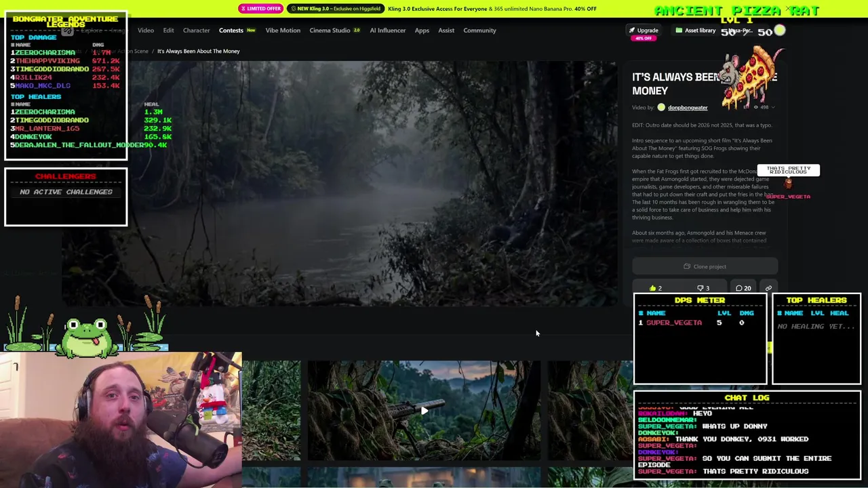This screenshot has width=868, height=488.
Task: Click the Clone project button
Action: (705, 266)
